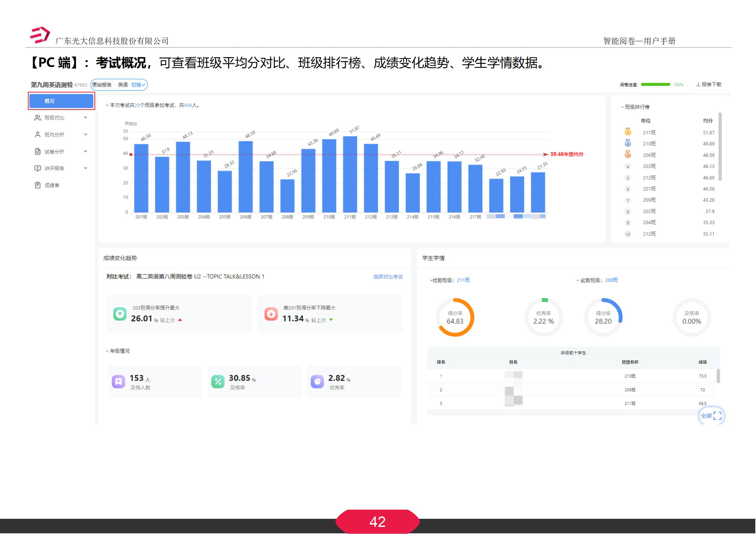The height and width of the screenshot is (534, 756).
Task: Click the 报表下载 download icon
Action: tap(699, 84)
